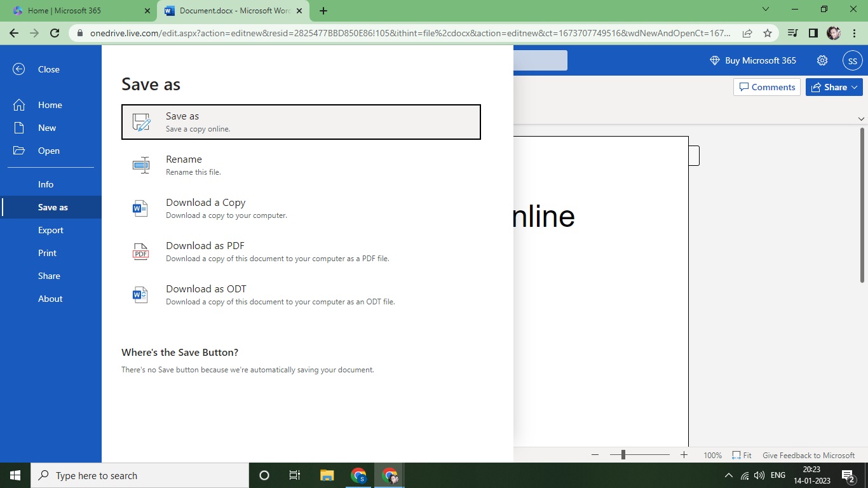Viewport: 868px width, 488px height.
Task: Click the zoom slider handle
Action: coord(623,455)
